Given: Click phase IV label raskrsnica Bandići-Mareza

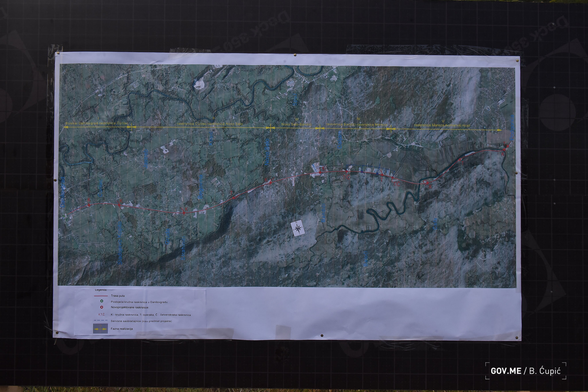Looking at the screenshot, I should pos(357,125).
